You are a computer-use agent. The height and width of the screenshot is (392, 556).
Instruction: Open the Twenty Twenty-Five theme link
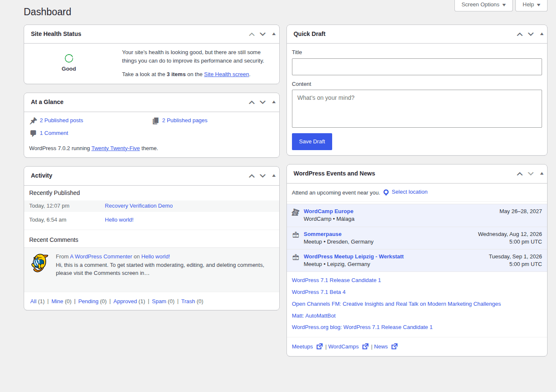pos(116,148)
